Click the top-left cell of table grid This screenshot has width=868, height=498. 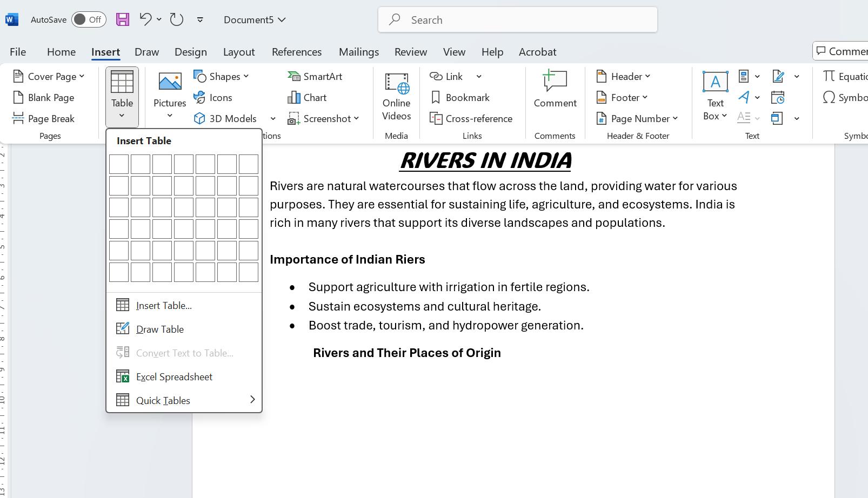(119, 164)
